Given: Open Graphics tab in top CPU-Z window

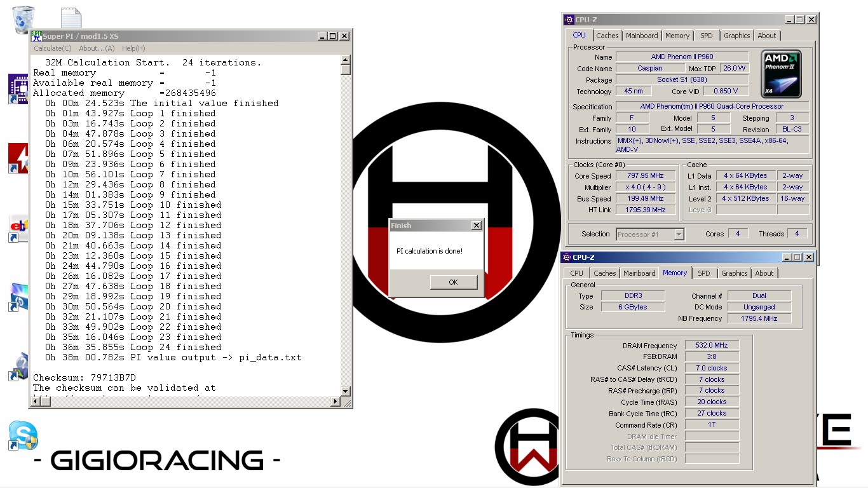Looking at the screenshot, I should (737, 36).
